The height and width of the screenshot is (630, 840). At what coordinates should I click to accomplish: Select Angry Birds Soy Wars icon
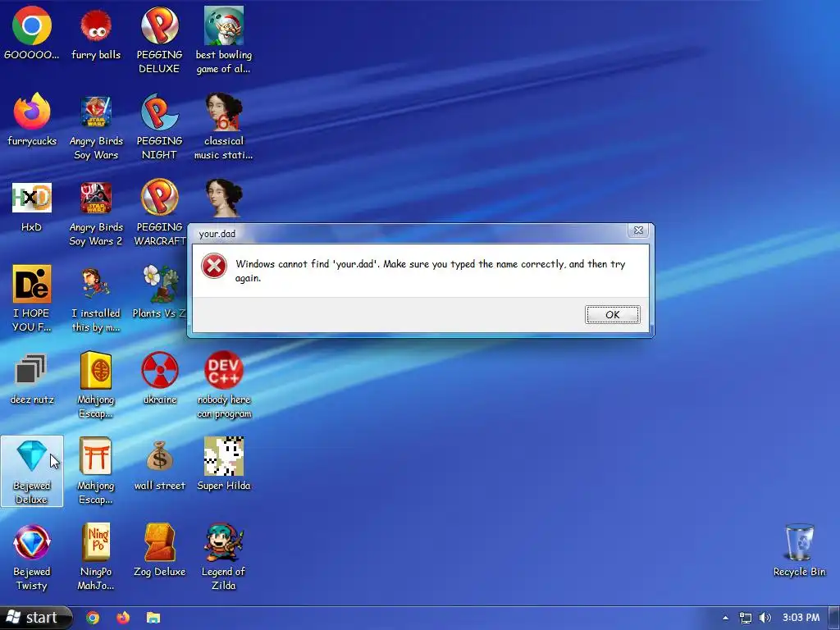(96, 127)
